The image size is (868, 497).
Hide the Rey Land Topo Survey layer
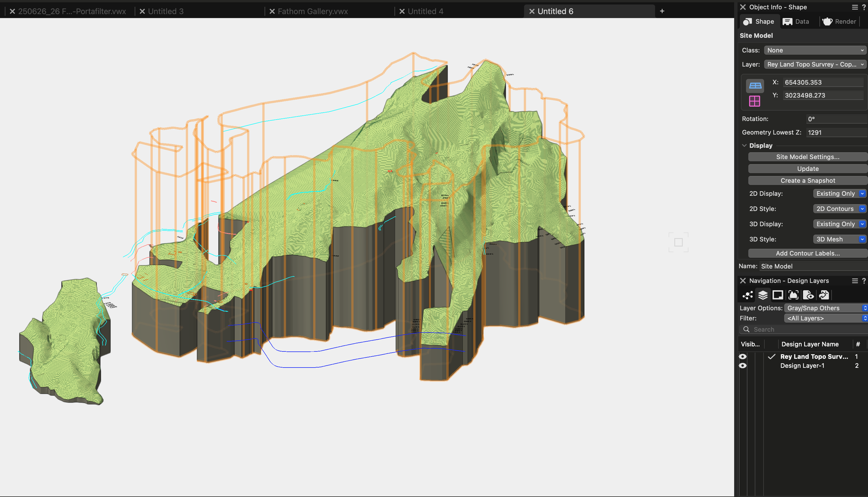click(x=743, y=356)
